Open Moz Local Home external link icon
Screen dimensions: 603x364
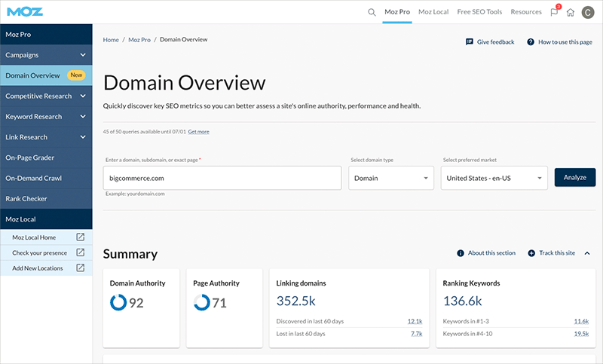coord(80,237)
